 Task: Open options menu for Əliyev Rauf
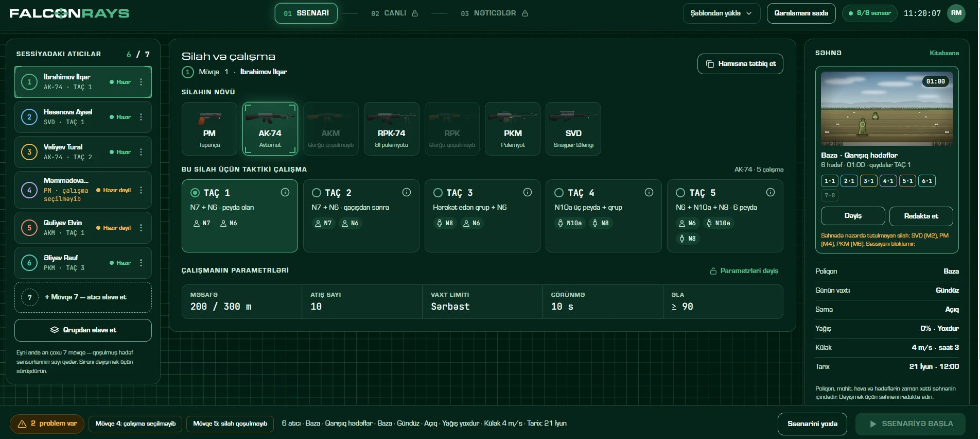click(141, 263)
